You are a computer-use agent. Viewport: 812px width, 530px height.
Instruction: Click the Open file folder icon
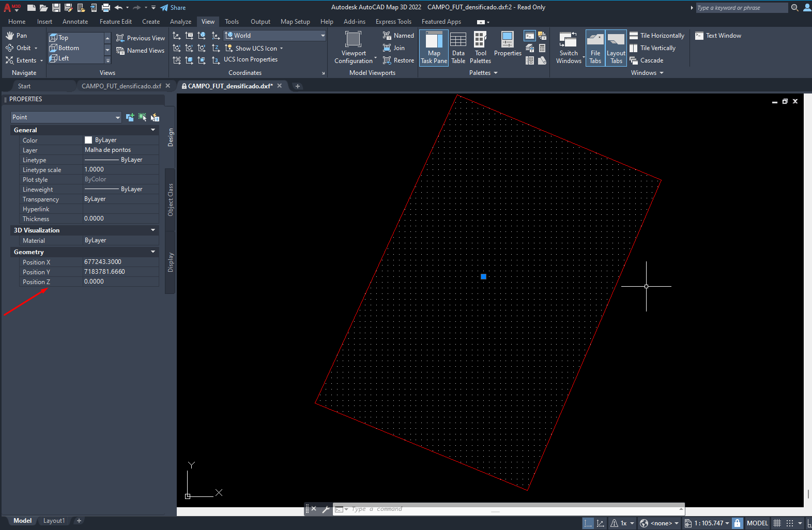click(44, 8)
